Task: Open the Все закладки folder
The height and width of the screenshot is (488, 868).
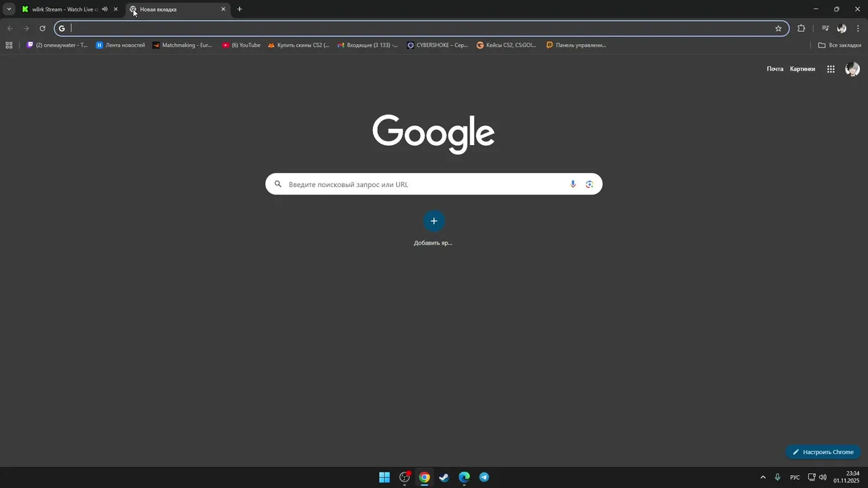Action: pyautogui.click(x=840, y=45)
